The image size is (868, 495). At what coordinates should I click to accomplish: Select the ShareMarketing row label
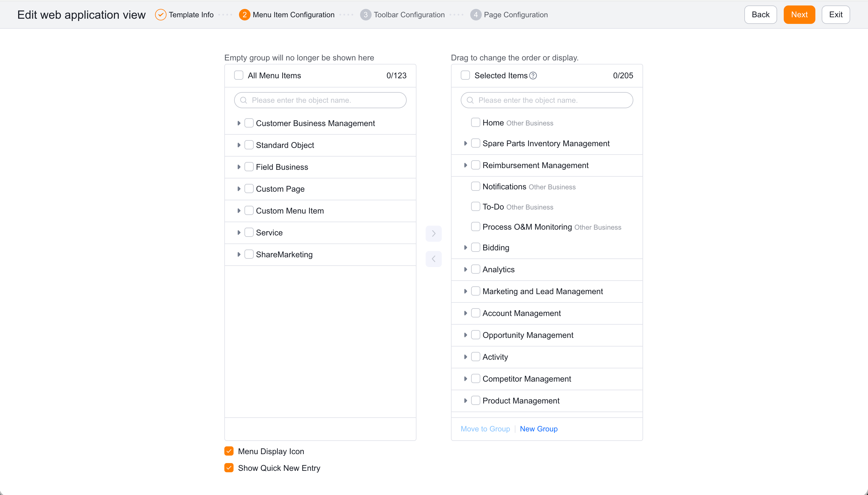284,255
